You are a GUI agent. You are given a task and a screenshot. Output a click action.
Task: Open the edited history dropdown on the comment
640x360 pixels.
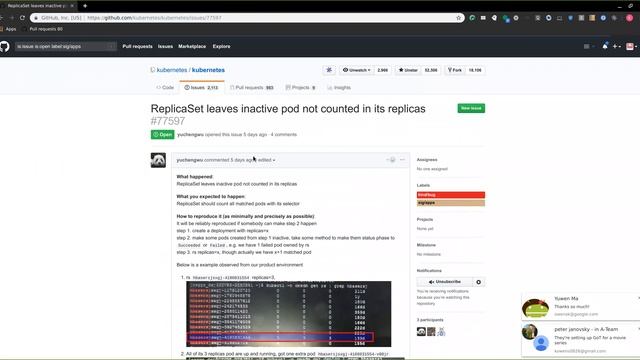267,160
